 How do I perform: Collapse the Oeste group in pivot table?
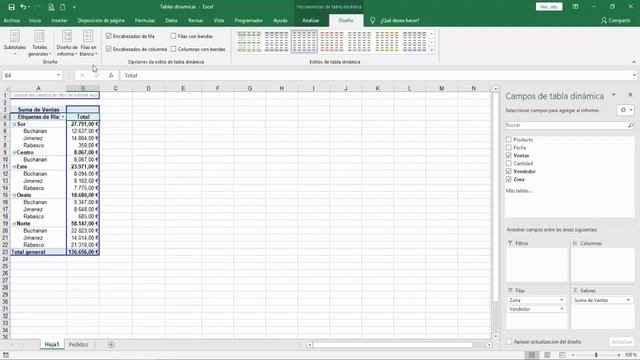tap(14, 195)
